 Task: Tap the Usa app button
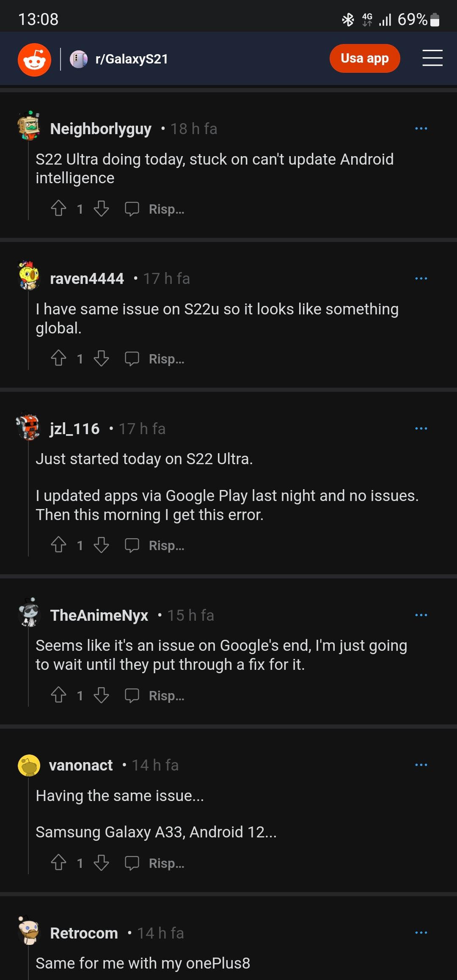[364, 58]
